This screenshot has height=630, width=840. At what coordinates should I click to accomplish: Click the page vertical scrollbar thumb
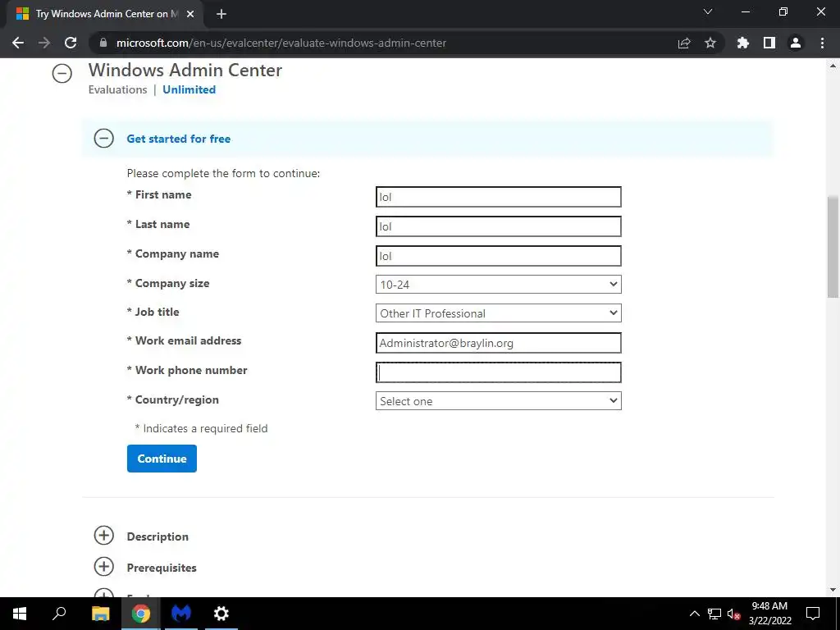coord(833,246)
